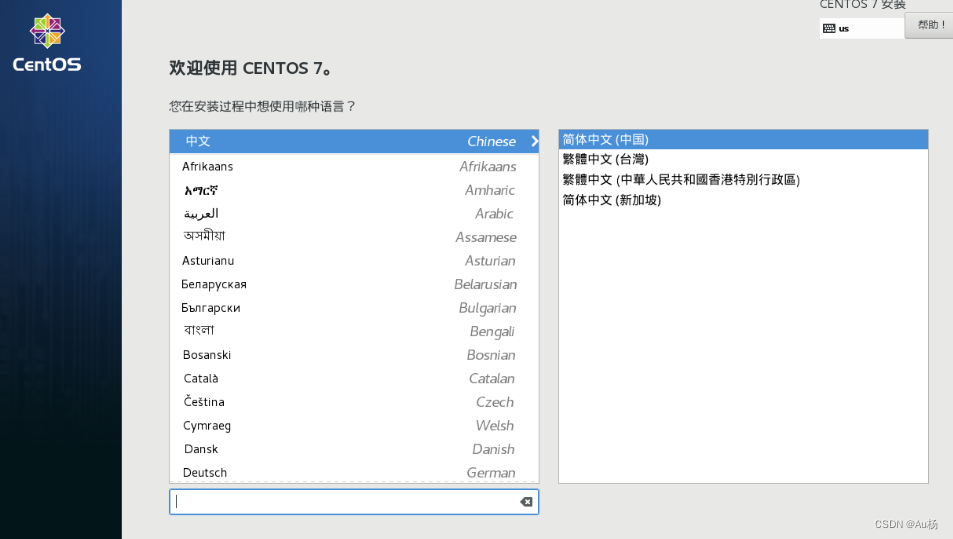This screenshot has height=539, width=953.
Task: Focus the language search input field
Action: tap(354, 502)
